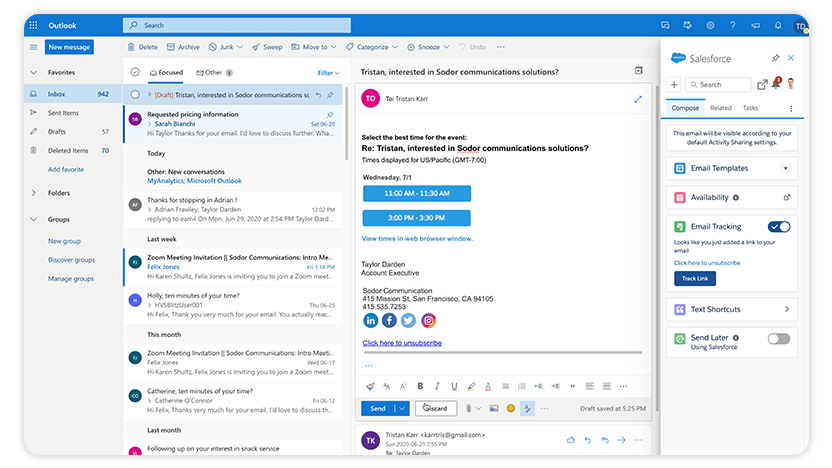Pin the Salesforce panel

tap(775, 59)
